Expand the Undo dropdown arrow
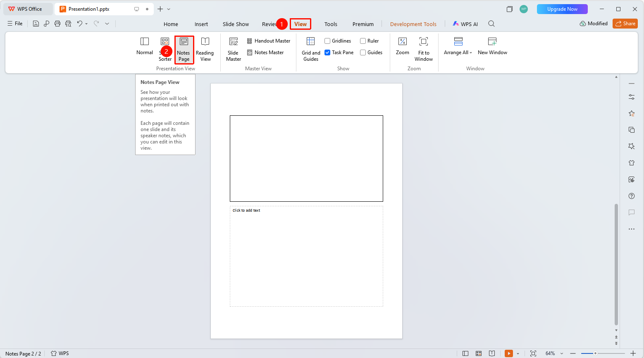 click(x=86, y=24)
